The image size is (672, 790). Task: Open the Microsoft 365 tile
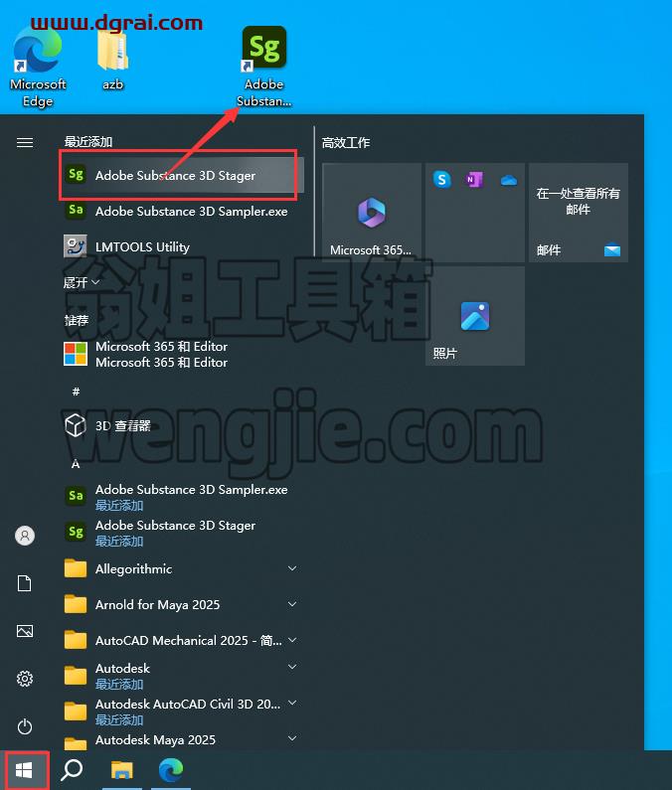tap(372, 212)
